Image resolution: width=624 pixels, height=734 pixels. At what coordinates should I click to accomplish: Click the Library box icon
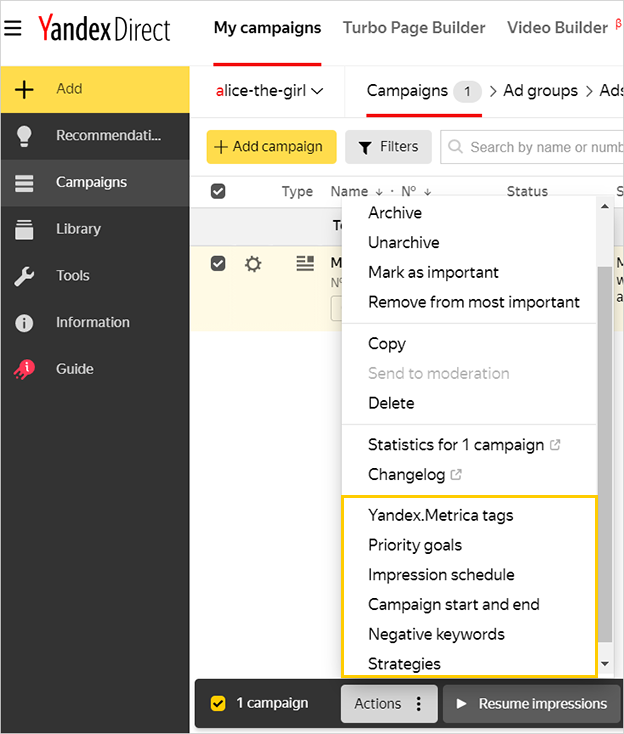(24, 229)
